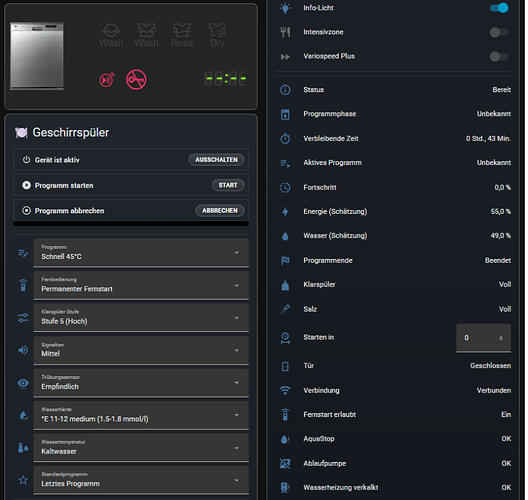Click the Klarspüler Voll value
The height and width of the screenshot is (500, 528).
coord(505,285)
